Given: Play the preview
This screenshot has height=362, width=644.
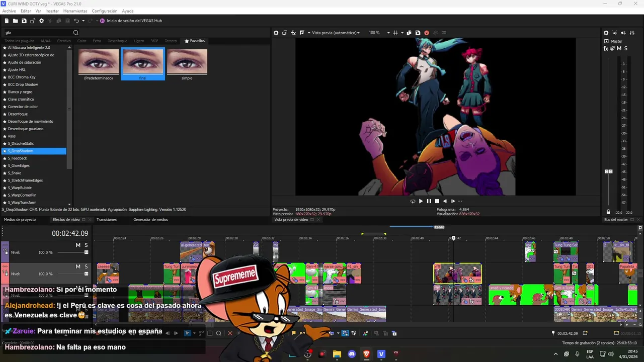Looking at the screenshot, I should point(421,201).
